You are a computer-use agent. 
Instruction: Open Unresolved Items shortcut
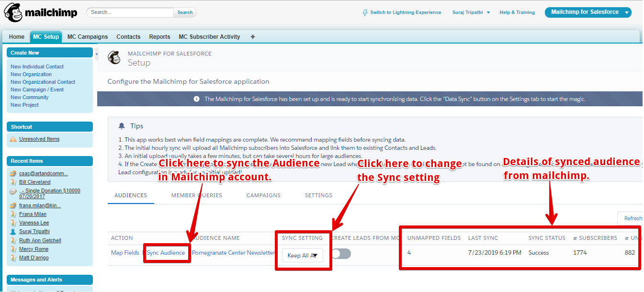click(39, 139)
